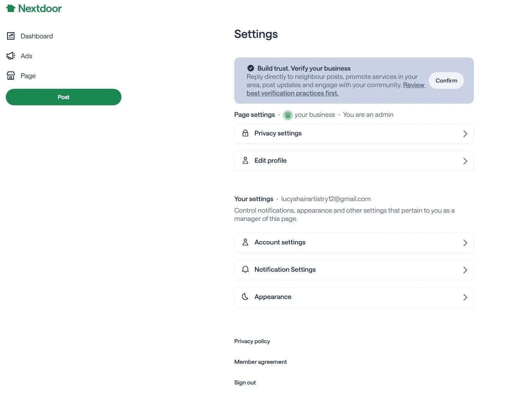Open the Page label in sidebar
Image resolution: width=530 pixels, height=420 pixels.
tap(28, 76)
